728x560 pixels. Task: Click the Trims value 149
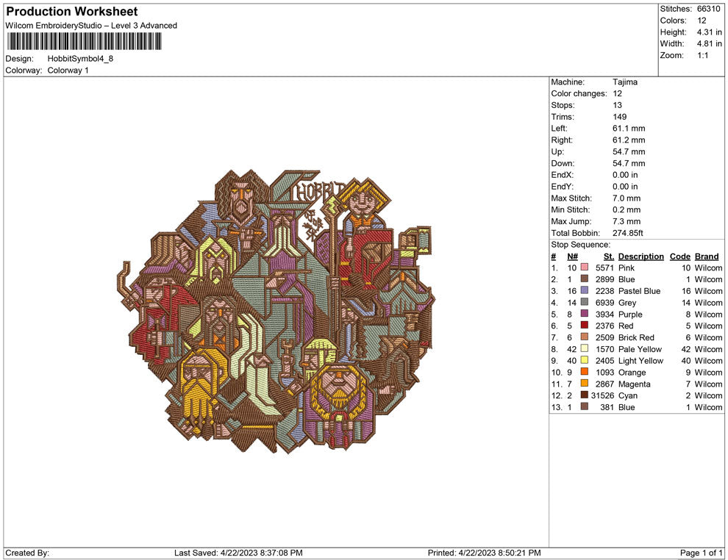[x=619, y=116]
